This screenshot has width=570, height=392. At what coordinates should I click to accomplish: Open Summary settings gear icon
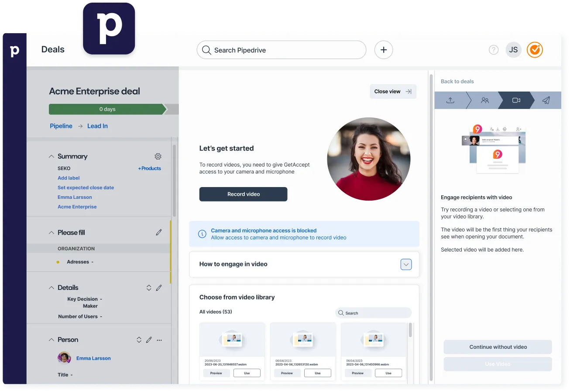158,156
